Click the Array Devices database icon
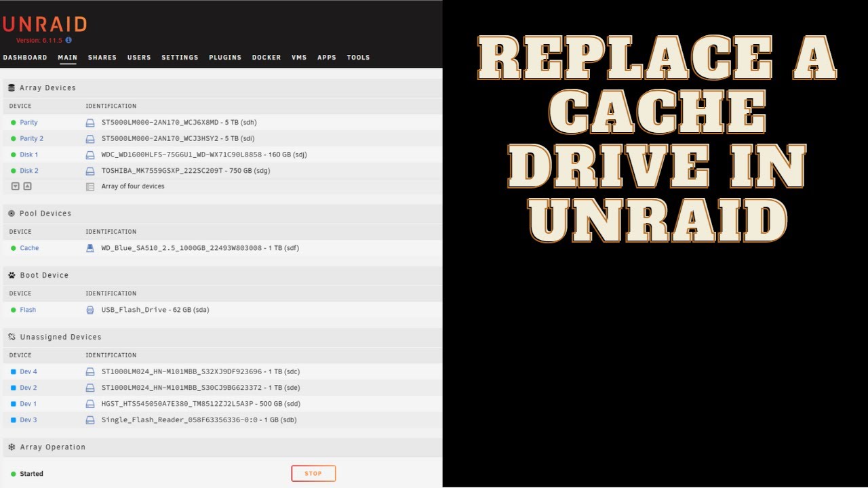 pos(12,88)
